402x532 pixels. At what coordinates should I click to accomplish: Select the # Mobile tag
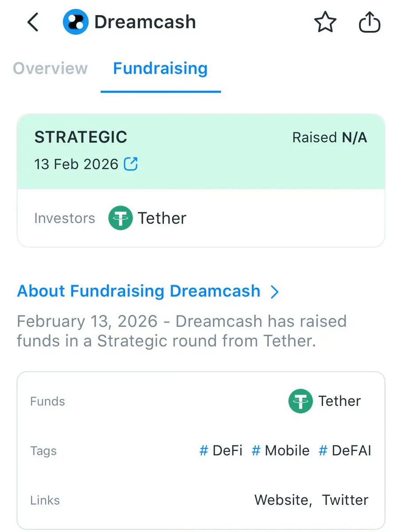coord(281,451)
